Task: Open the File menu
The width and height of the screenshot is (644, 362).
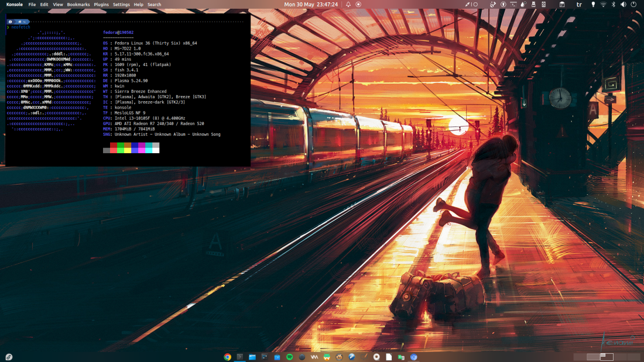Action: tap(32, 5)
